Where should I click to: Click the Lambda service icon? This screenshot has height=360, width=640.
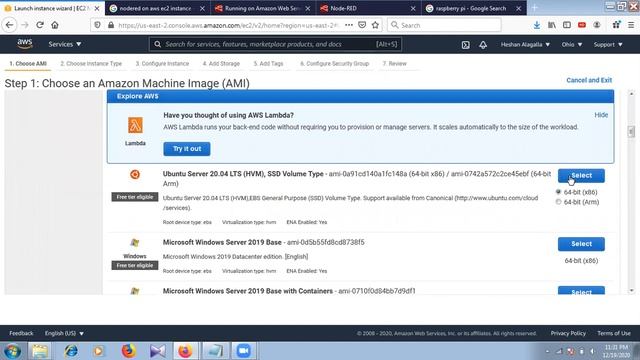click(135, 125)
